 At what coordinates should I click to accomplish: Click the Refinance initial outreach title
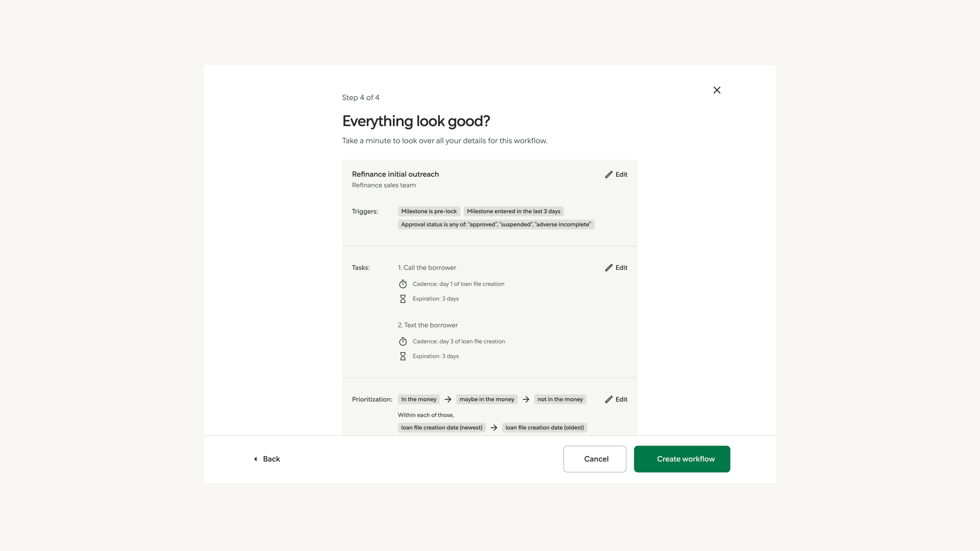395,174
